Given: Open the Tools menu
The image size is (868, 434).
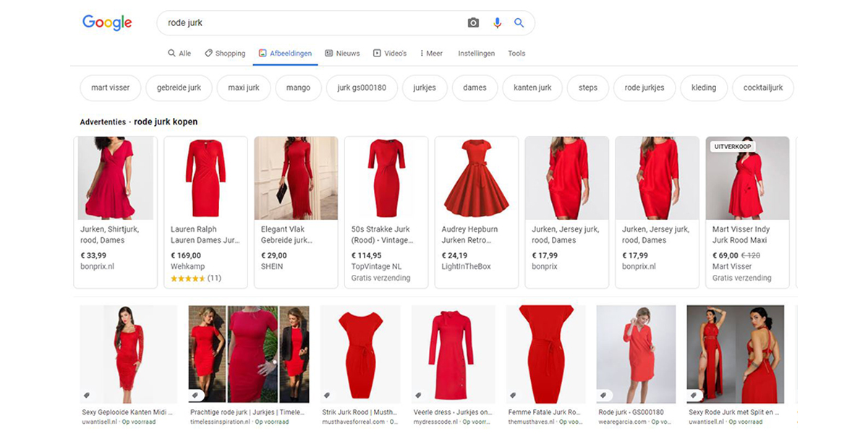Looking at the screenshot, I should point(516,53).
